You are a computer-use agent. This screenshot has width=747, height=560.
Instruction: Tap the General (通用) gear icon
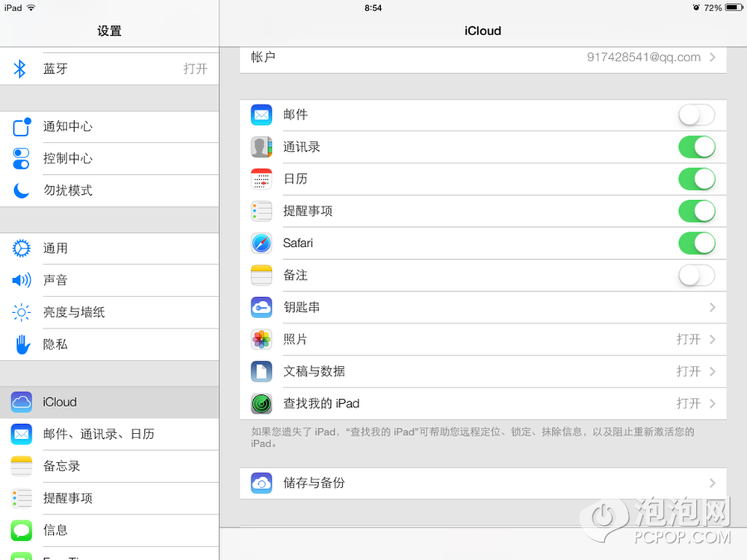(x=22, y=248)
